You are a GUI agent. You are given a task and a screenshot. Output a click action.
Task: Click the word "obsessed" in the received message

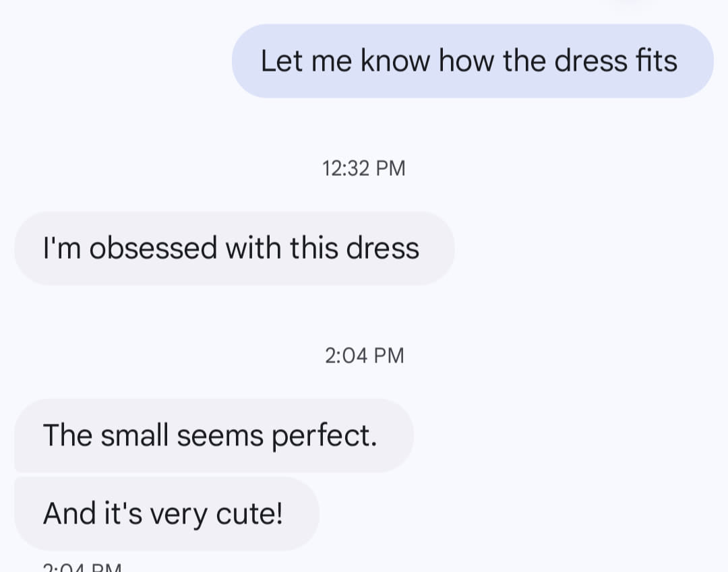tap(153, 249)
